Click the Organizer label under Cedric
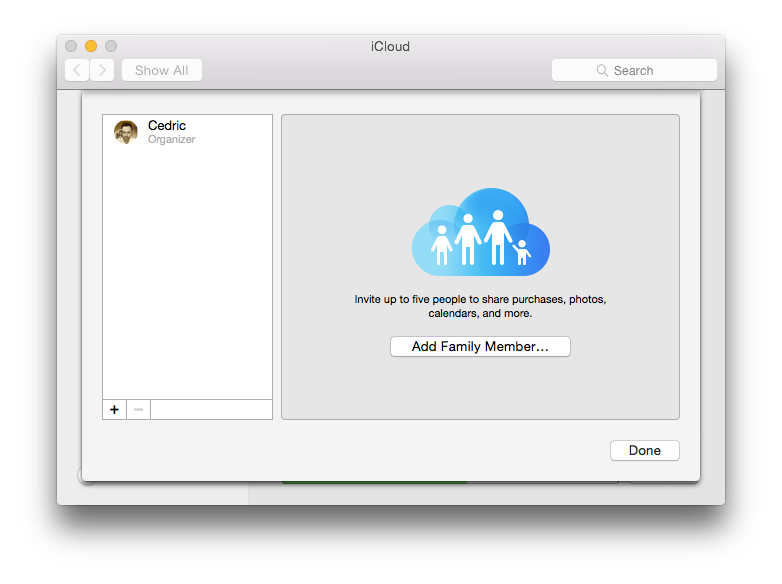This screenshot has width=782, height=584. coord(172,140)
